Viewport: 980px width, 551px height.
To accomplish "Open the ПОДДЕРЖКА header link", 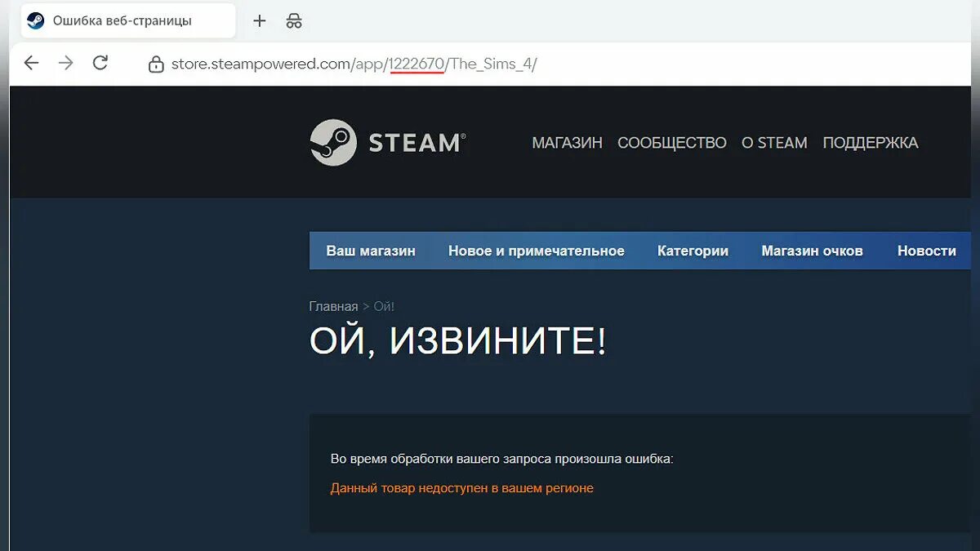I will click(871, 143).
